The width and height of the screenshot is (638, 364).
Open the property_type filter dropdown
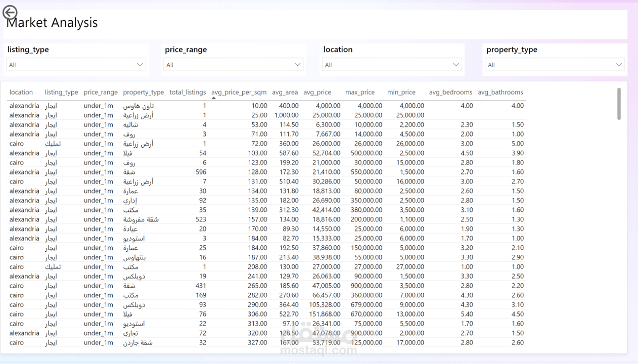[555, 64]
